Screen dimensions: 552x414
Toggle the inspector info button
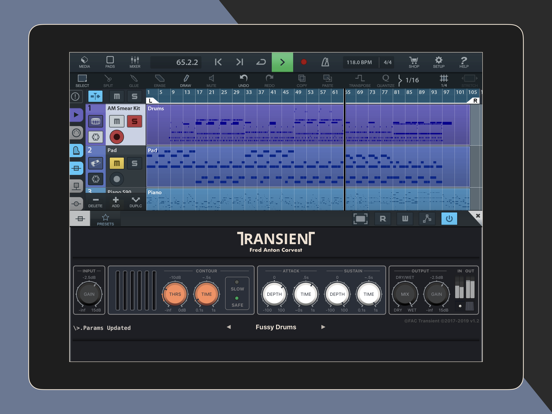[76, 96]
